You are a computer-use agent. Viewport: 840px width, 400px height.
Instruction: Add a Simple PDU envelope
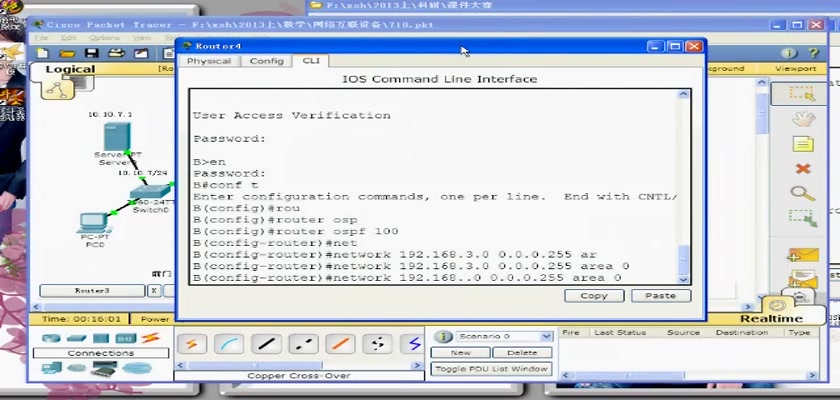[802, 255]
